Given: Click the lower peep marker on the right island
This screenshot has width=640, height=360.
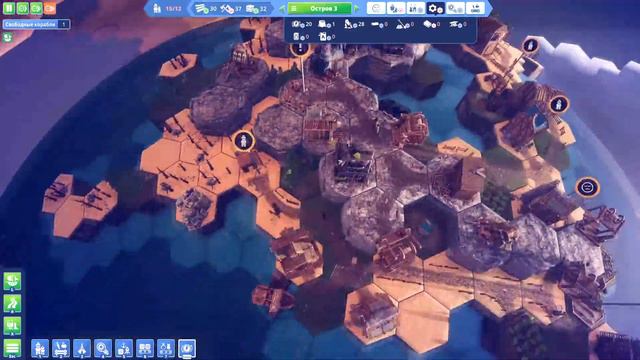Looking at the screenshot, I should click(x=559, y=104).
